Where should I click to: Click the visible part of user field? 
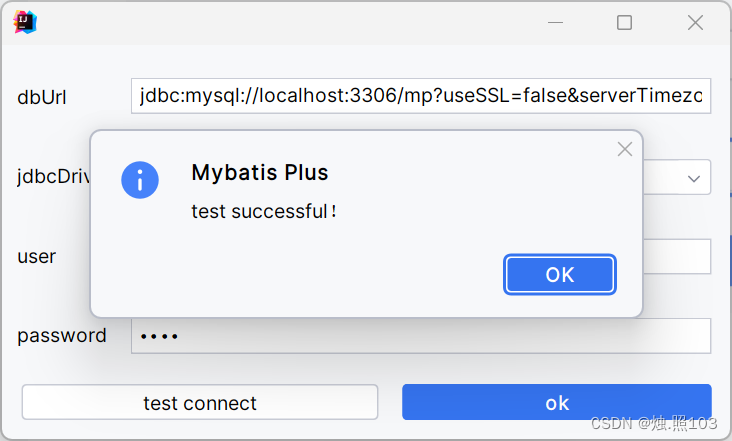point(677,257)
